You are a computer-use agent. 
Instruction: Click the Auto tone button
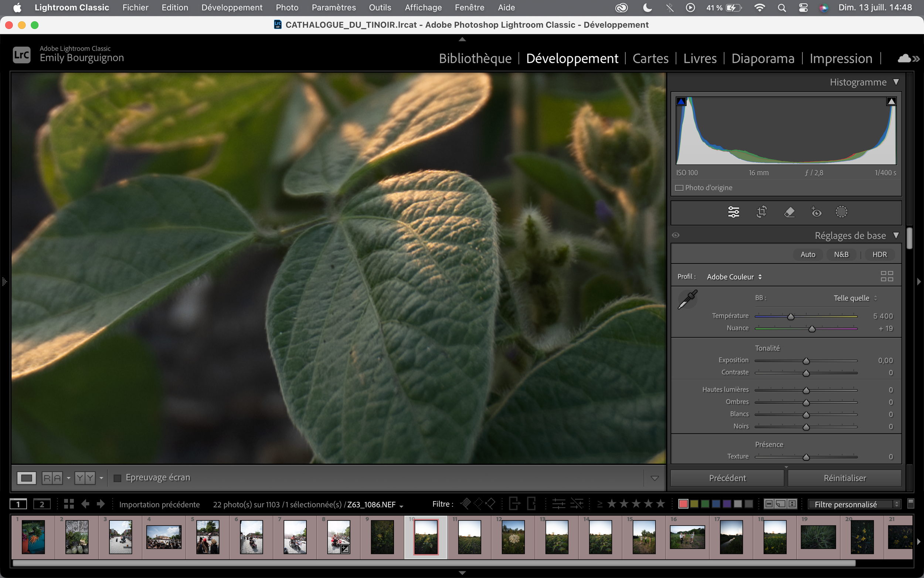tap(808, 254)
